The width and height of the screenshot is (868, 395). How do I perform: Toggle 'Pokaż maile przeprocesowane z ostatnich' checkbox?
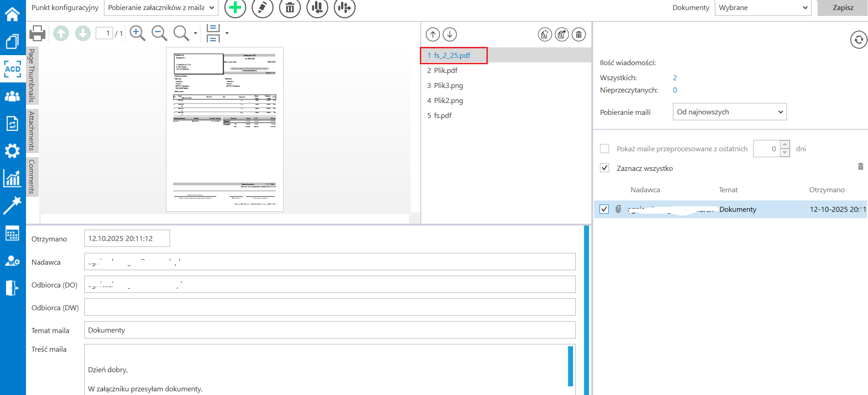point(604,149)
